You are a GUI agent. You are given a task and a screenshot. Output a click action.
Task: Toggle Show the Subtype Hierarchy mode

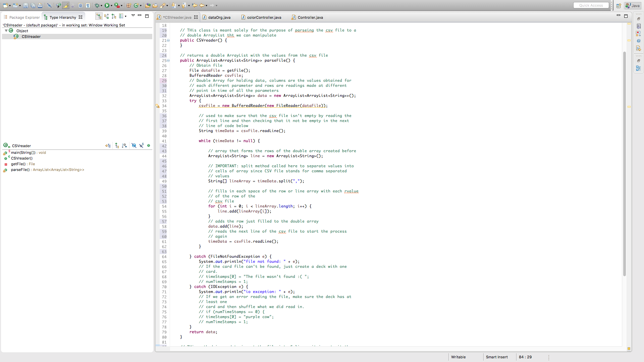pos(114,16)
